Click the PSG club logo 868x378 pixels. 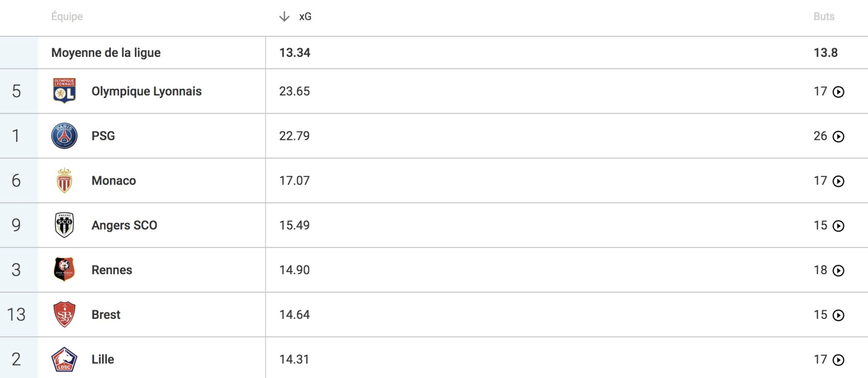64,136
